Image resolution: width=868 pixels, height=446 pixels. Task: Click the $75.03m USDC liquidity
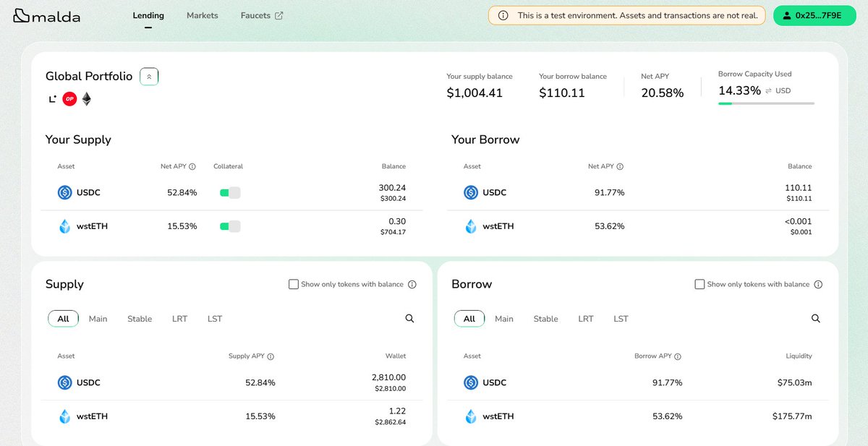click(796, 382)
